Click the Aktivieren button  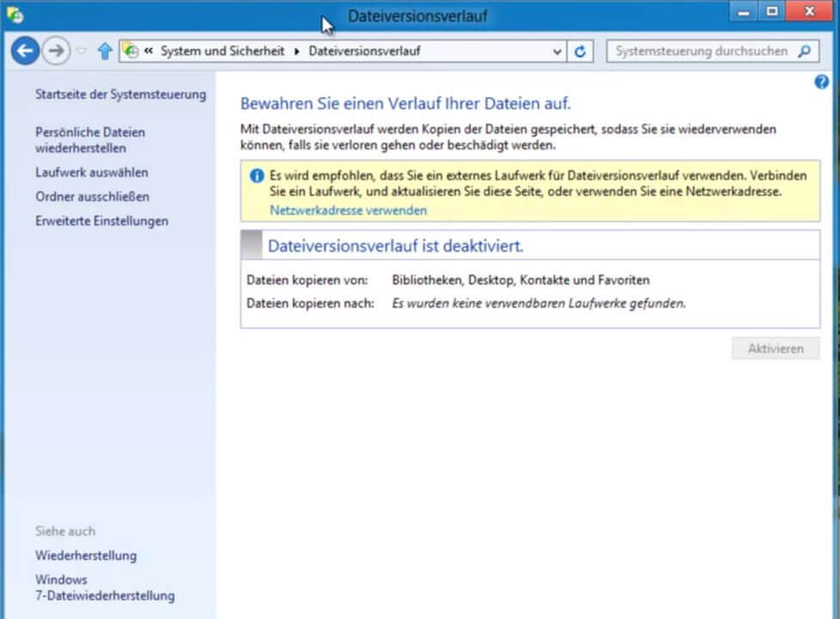(x=775, y=348)
